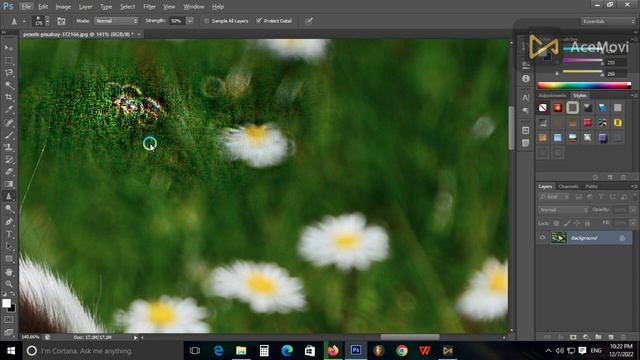Create a new layer in Layers panel
Screen dimensions: 640x360
pyautogui.click(x=611, y=337)
